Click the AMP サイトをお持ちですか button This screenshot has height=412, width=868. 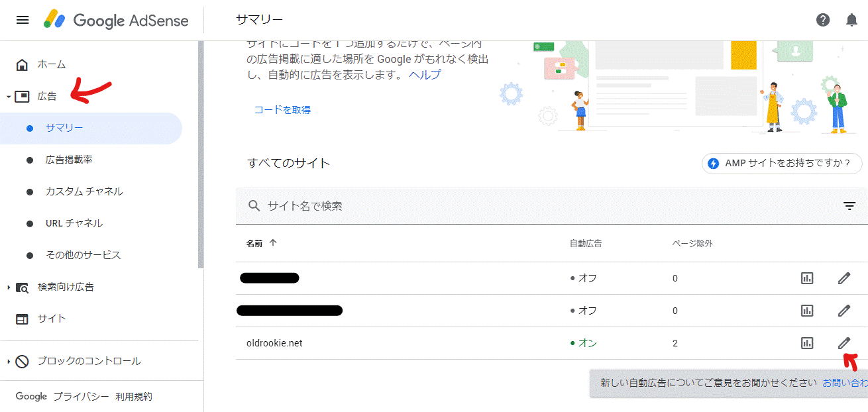tap(782, 163)
